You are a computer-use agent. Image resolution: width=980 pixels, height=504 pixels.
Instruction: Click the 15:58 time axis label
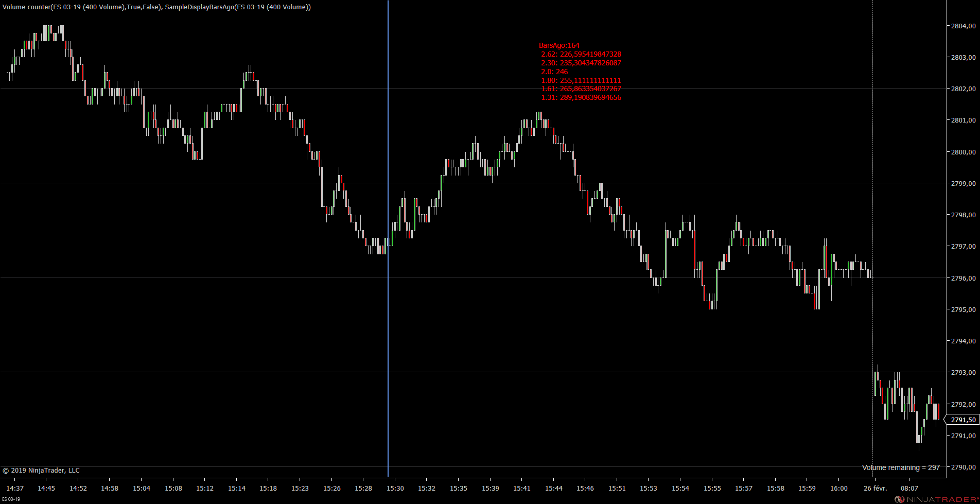coord(776,488)
